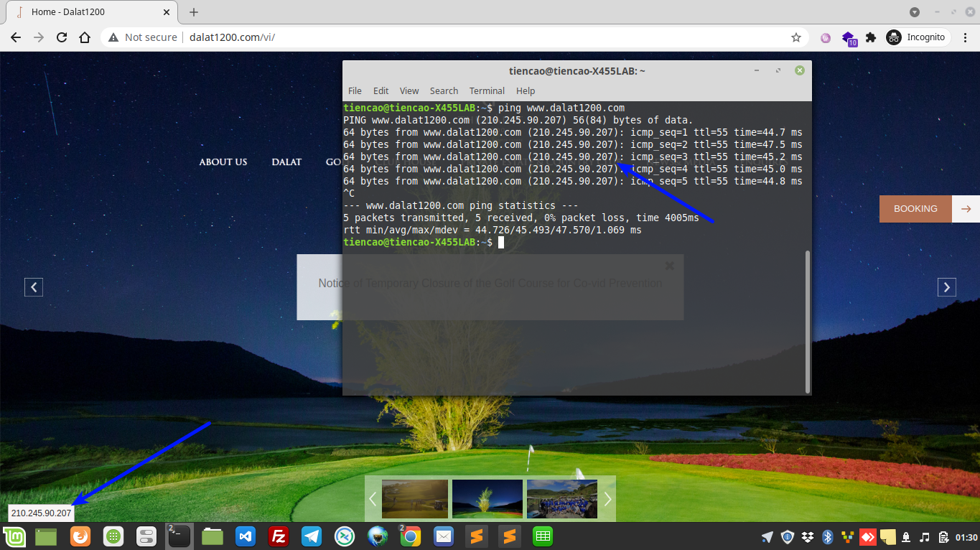This screenshot has height=550, width=980.
Task: Select the night sky tree thumbnail
Action: pos(487,498)
